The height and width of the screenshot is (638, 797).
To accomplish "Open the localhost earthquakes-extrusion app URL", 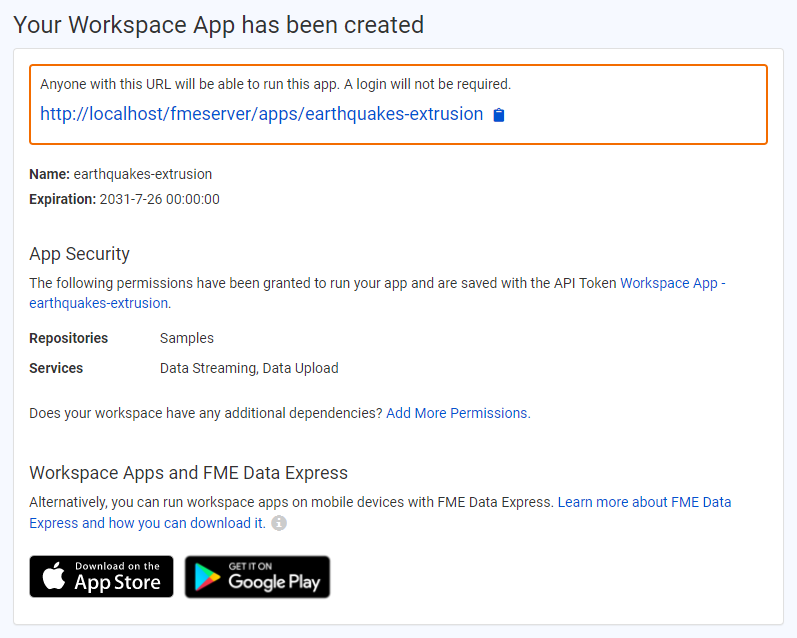I will point(261,114).
